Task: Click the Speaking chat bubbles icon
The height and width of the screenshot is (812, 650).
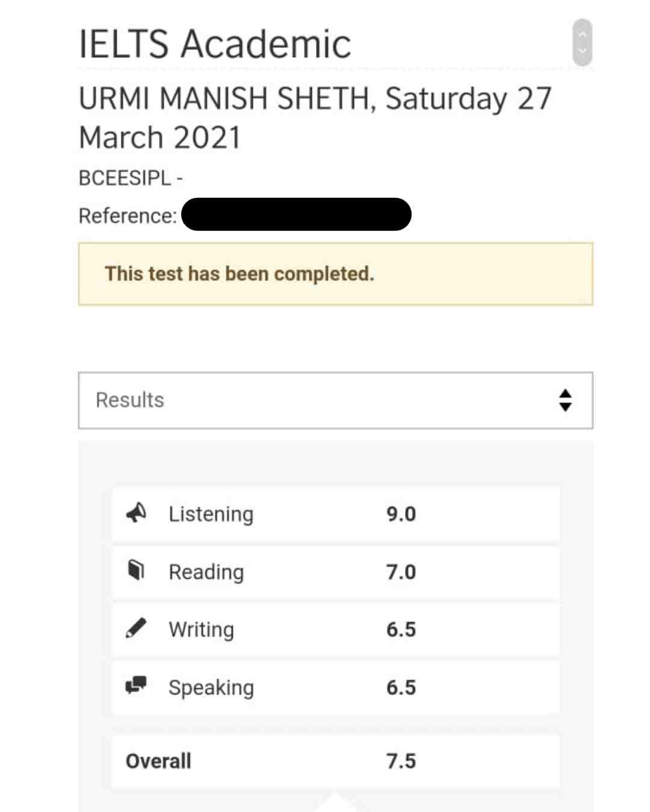Action: click(136, 685)
